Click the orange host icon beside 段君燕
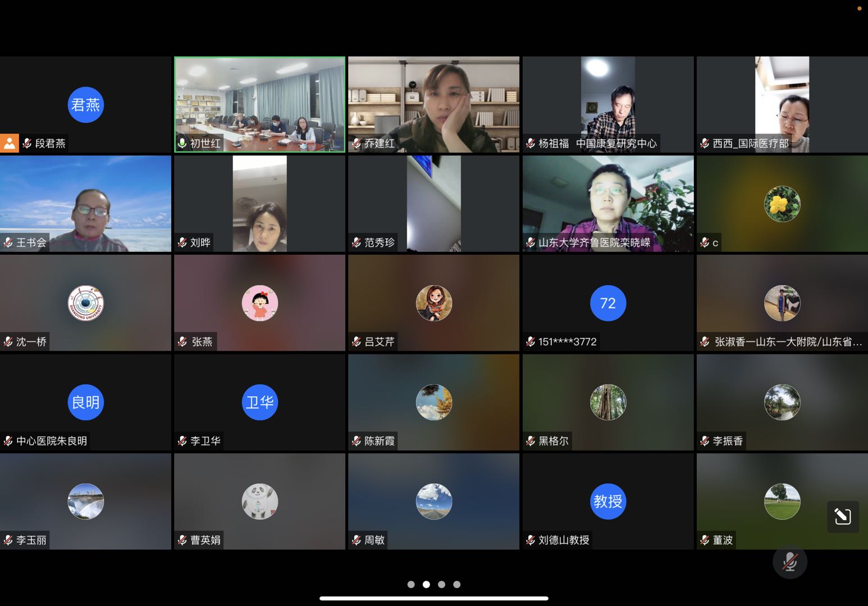 tap(10, 143)
